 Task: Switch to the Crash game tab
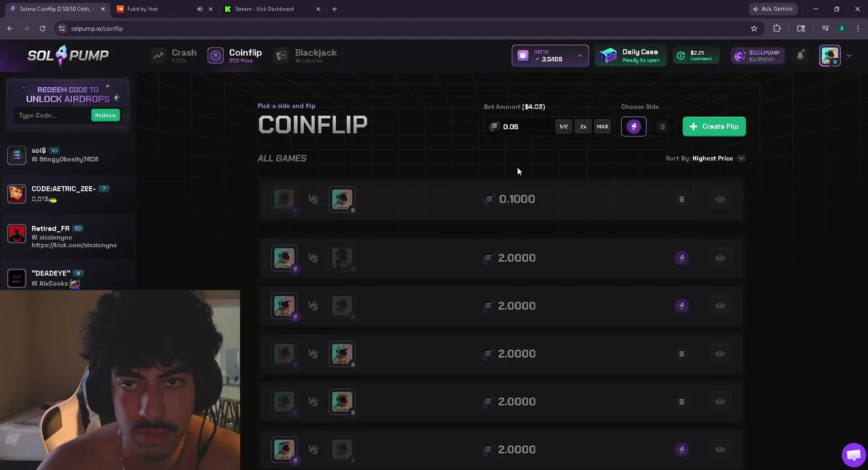point(174,55)
